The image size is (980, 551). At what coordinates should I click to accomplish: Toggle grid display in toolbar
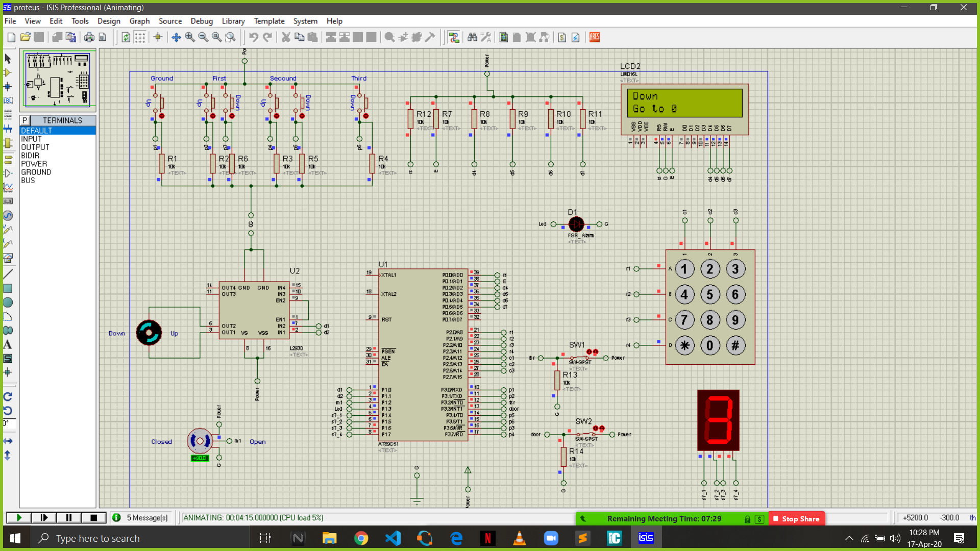tap(140, 37)
